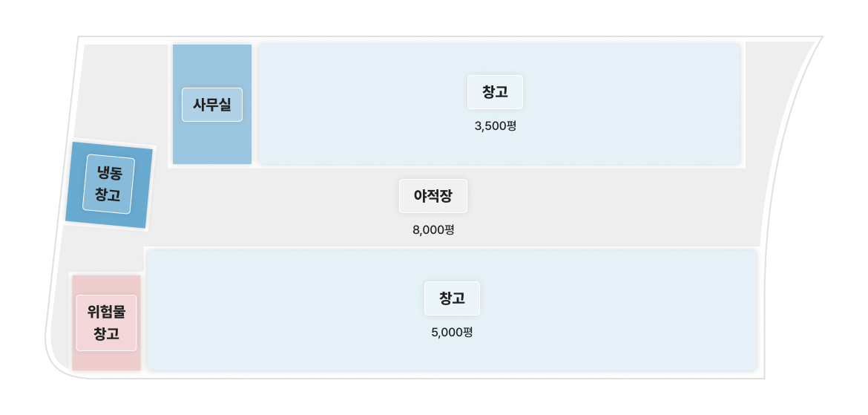Click the 사무실 label button
Screen dimensions: 868x415
coord(212,105)
